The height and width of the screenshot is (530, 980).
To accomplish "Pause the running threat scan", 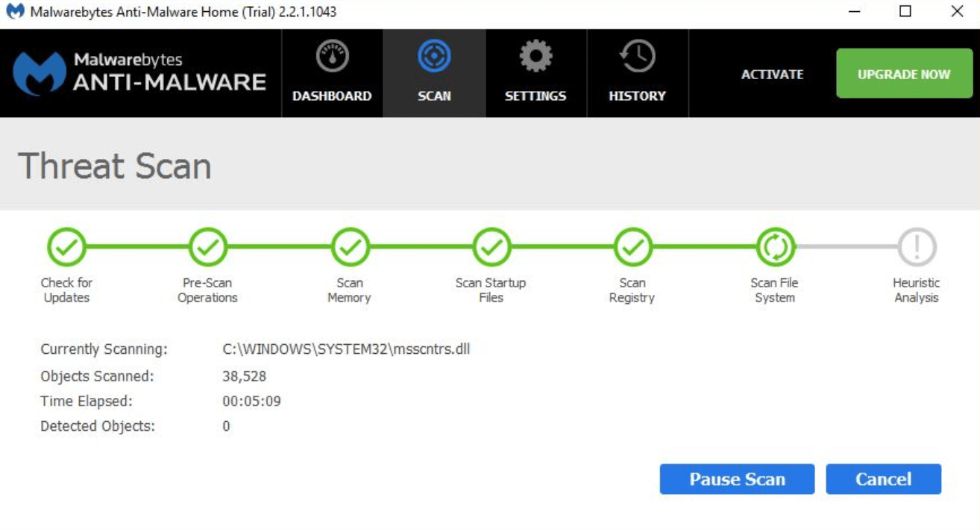I will click(737, 479).
